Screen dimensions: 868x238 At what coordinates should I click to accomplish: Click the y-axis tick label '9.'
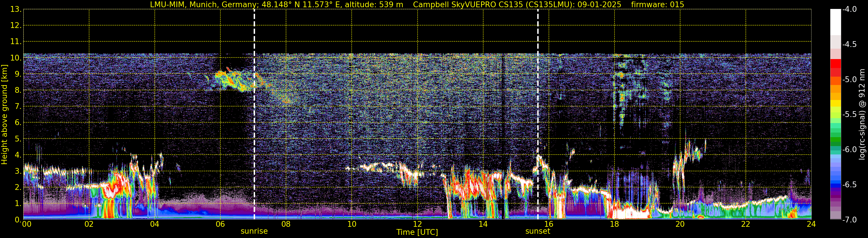point(18,74)
